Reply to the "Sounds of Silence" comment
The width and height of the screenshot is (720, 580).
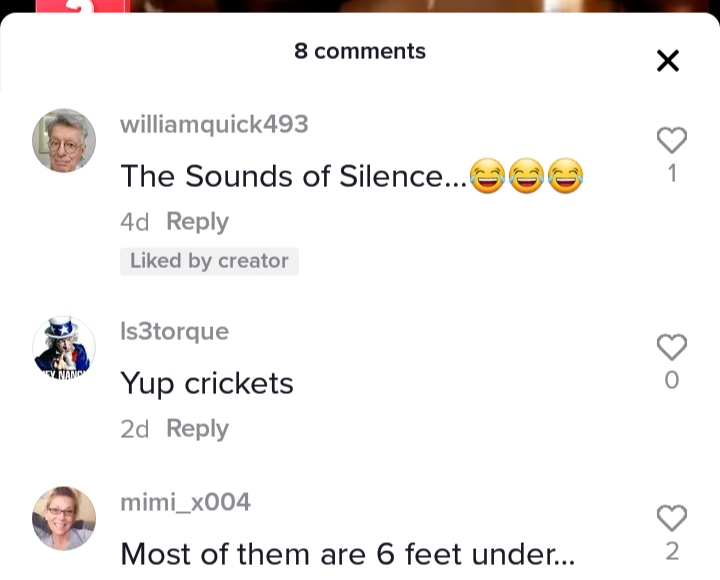tap(197, 222)
